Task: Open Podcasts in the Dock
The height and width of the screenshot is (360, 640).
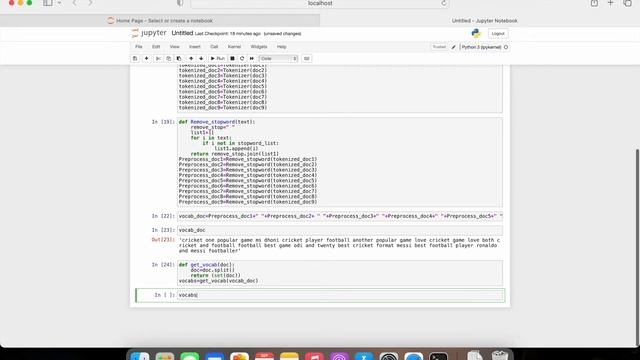Action: (339, 356)
